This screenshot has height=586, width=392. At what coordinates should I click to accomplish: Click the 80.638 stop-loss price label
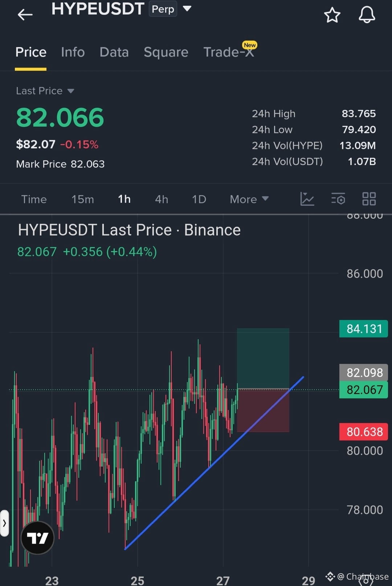[363, 432]
